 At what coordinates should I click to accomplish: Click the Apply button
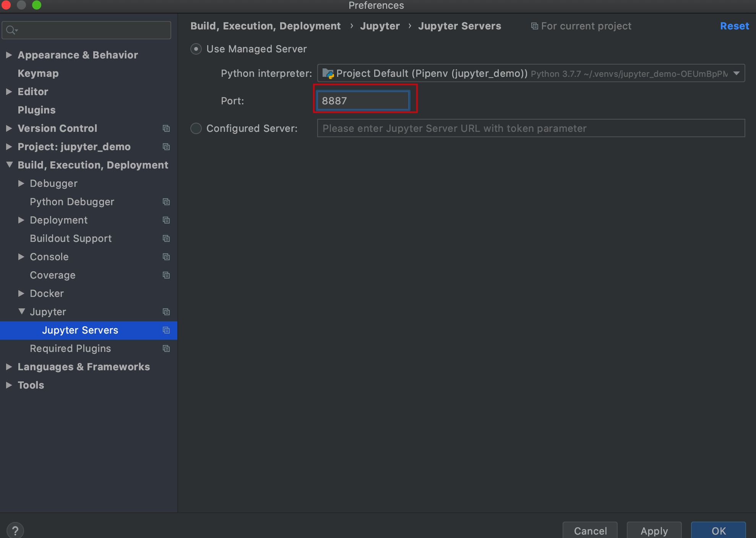(x=654, y=530)
